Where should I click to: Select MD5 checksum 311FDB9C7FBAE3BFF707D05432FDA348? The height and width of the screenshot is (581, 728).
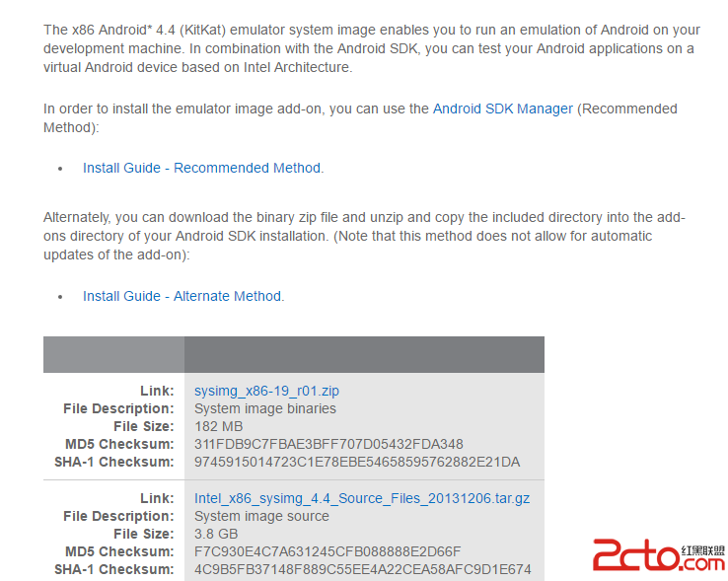328,444
